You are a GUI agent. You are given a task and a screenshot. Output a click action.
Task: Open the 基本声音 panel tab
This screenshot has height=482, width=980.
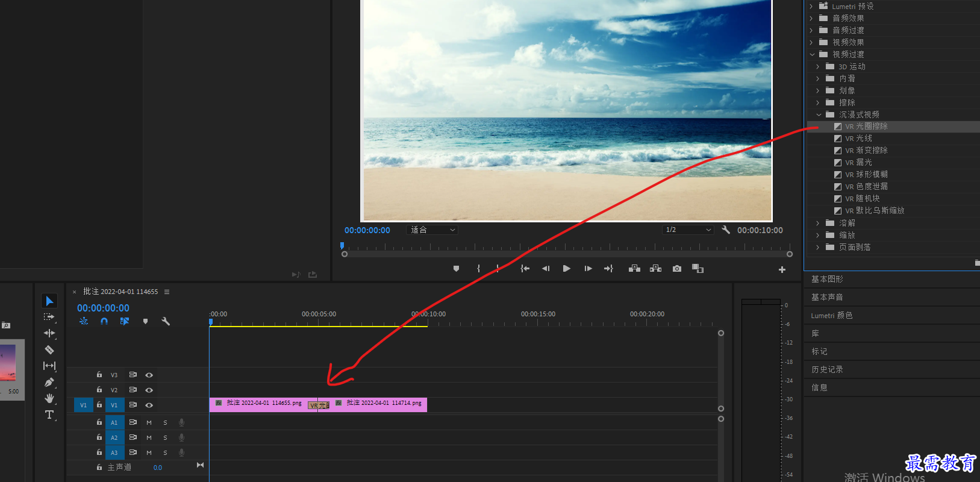(x=827, y=297)
